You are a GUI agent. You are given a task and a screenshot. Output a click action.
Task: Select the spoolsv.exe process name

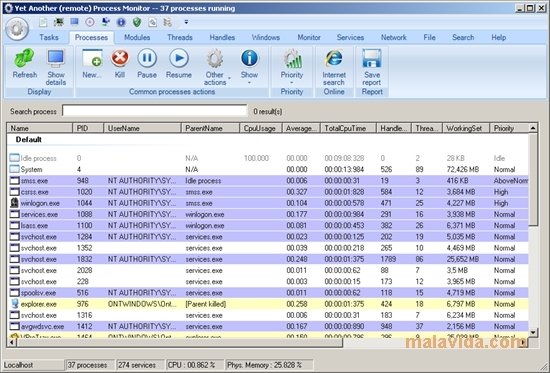pos(38,293)
